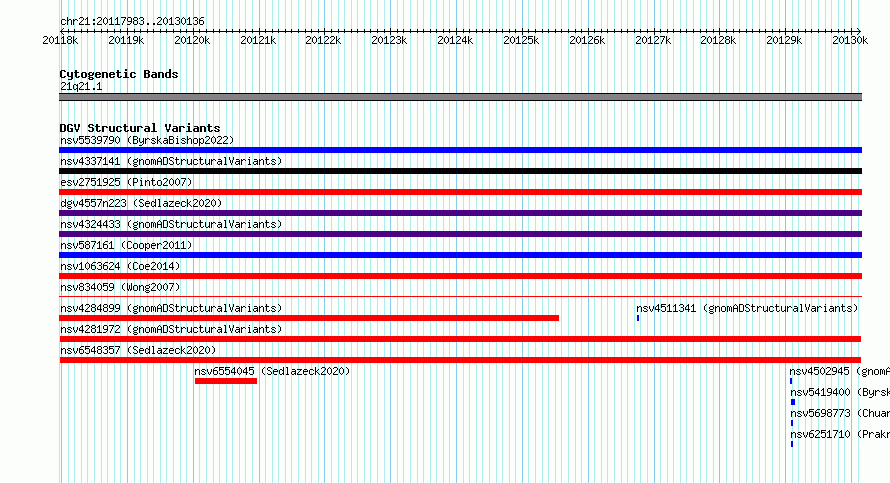Click the nsv5419400 variant label

coord(840,392)
